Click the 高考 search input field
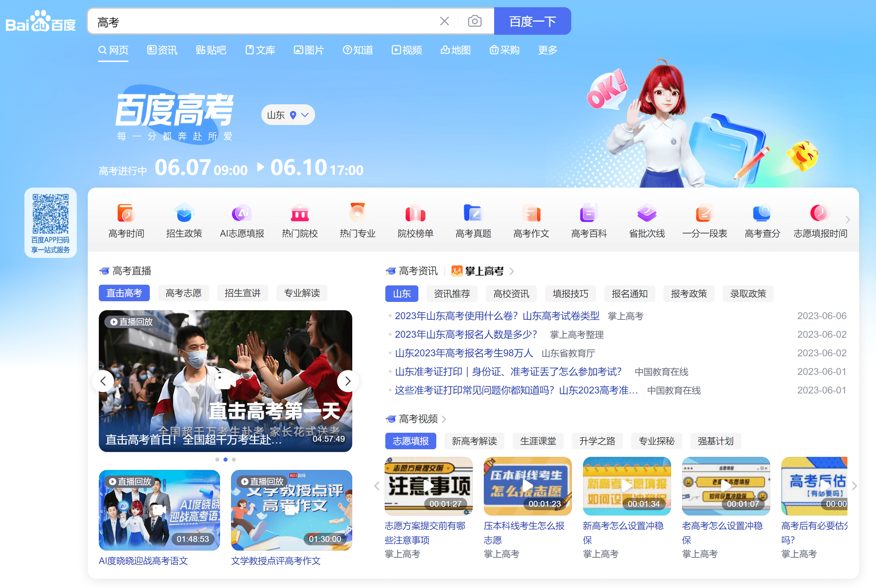Viewport: 876px width, 588px height. click(262, 22)
